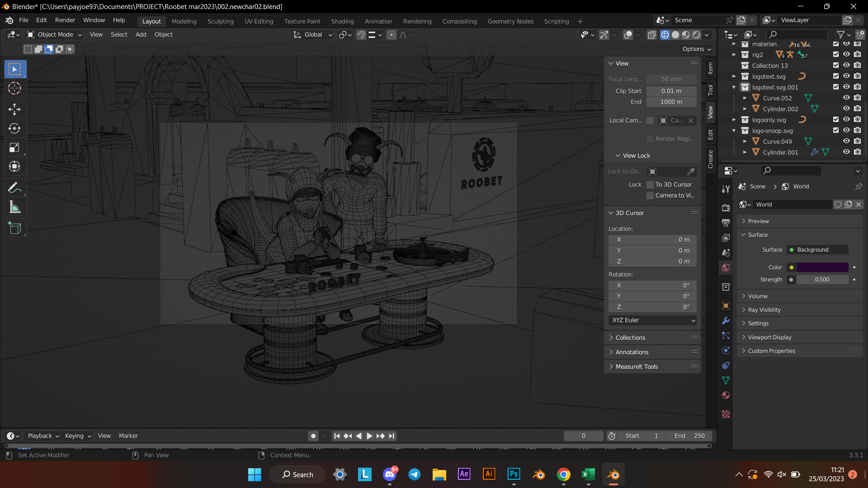Enable Local Camera checkbox
Screen dimensions: 868x488
[x=650, y=120]
